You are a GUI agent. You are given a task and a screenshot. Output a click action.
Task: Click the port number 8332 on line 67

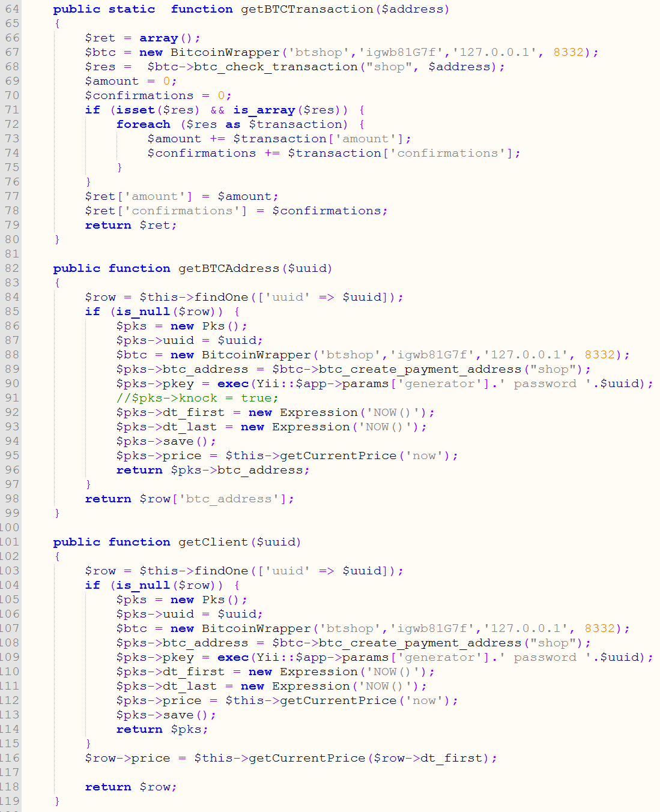point(571,52)
